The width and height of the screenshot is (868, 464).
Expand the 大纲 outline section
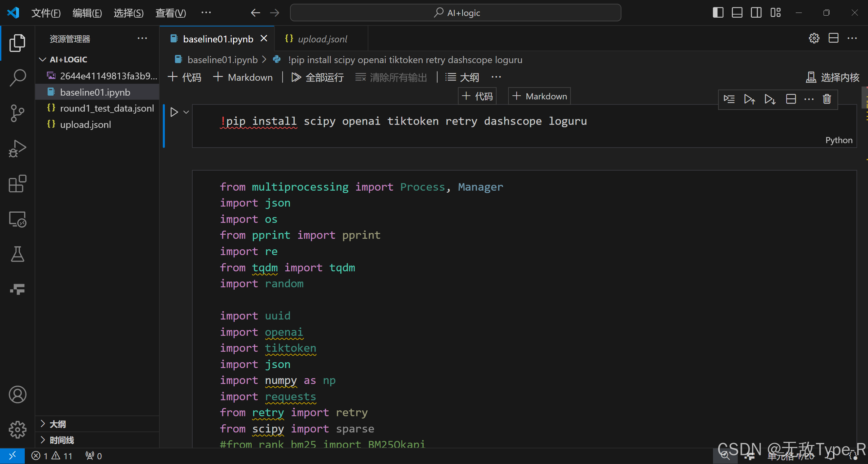tap(58, 424)
